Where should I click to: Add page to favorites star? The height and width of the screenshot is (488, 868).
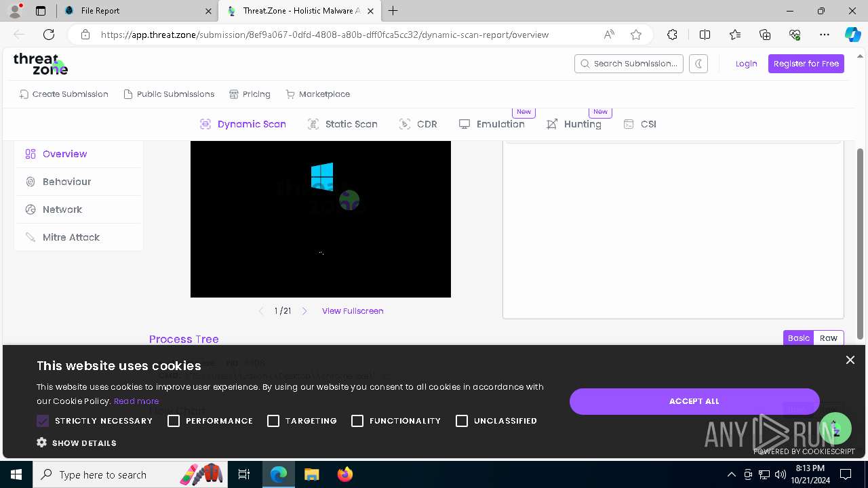coord(635,35)
